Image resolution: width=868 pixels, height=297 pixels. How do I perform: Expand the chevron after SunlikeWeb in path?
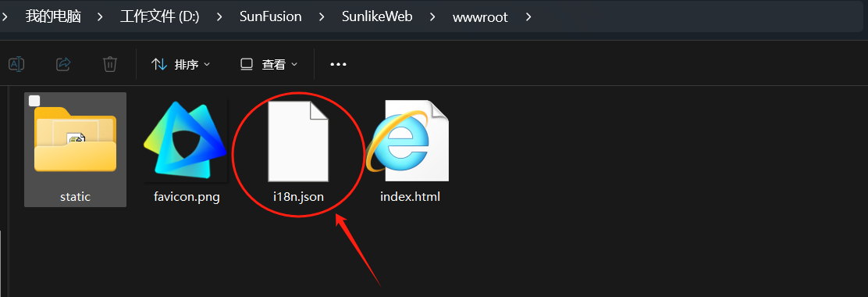(x=432, y=16)
